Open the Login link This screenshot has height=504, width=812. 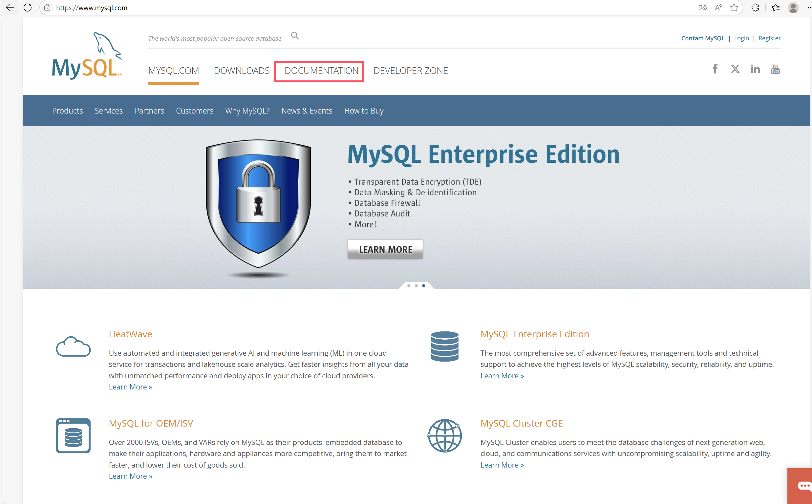point(741,38)
